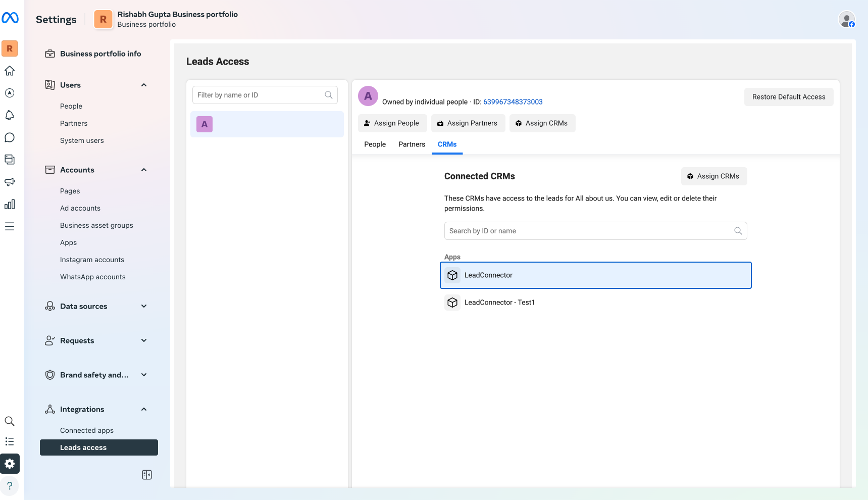Viewport: 868px width, 500px height.
Task: Open Business asset groups
Action: (x=96, y=225)
